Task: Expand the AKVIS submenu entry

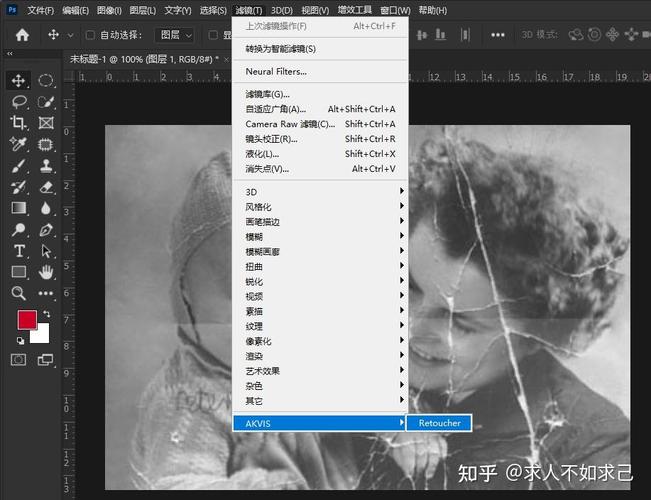Action: tap(319, 423)
